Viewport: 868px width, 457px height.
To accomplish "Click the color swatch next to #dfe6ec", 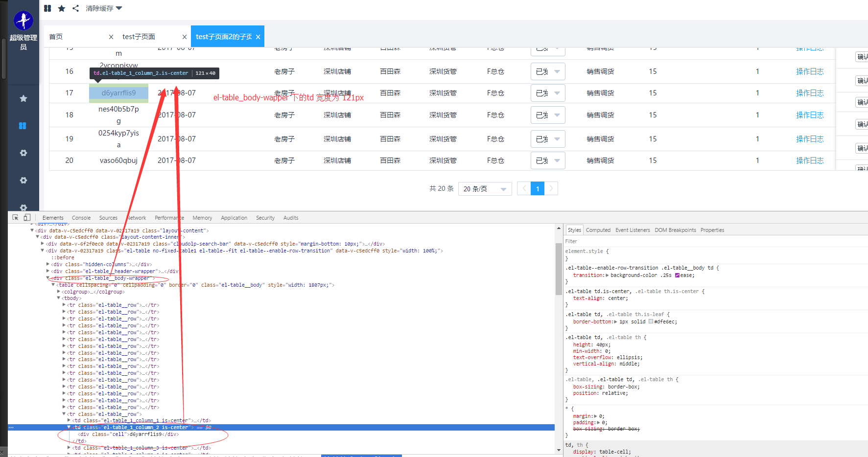I will point(650,321).
